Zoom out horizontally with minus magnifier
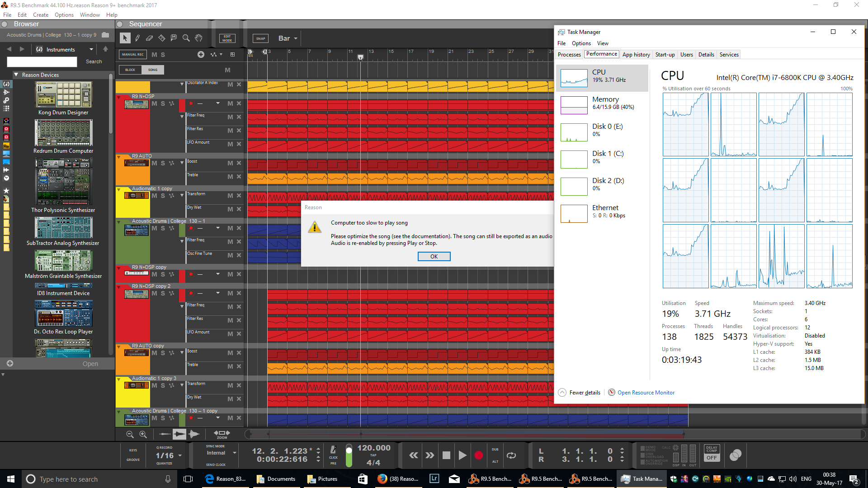The image size is (868, 488). click(x=130, y=434)
